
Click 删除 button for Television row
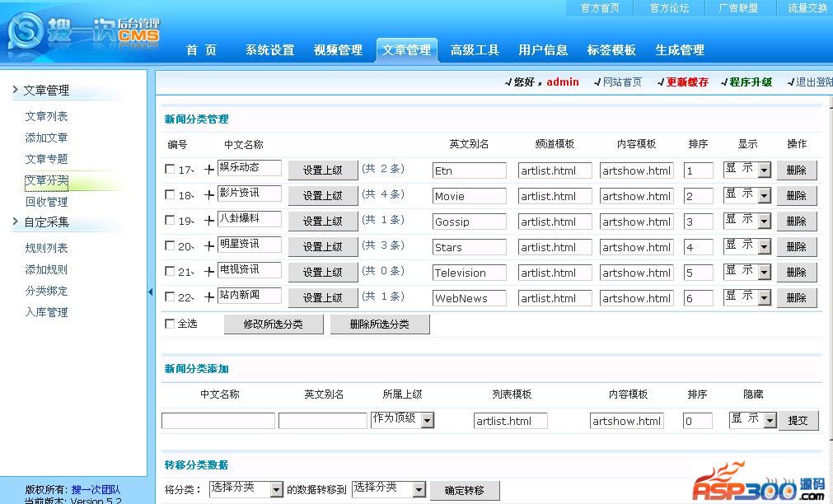(x=796, y=273)
